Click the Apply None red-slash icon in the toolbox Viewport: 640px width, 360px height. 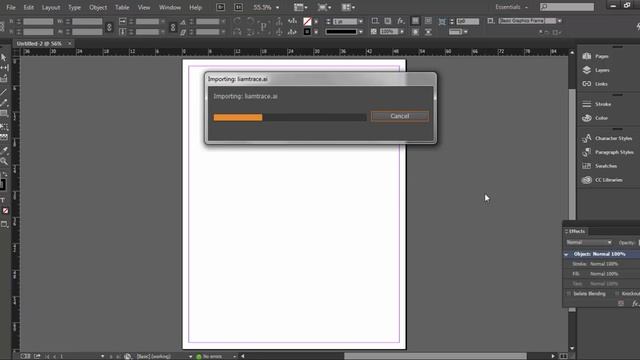coord(5,211)
